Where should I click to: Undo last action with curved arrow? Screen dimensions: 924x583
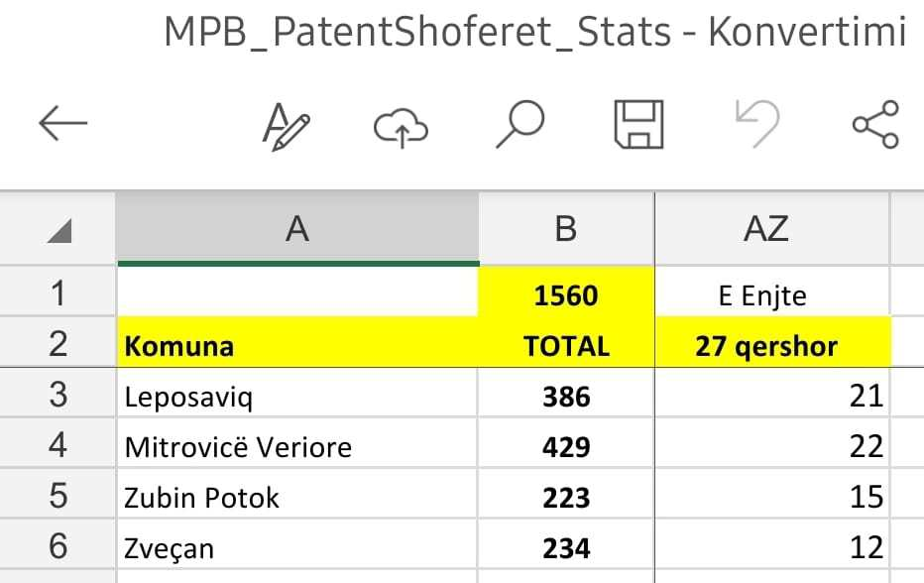(x=757, y=124)
